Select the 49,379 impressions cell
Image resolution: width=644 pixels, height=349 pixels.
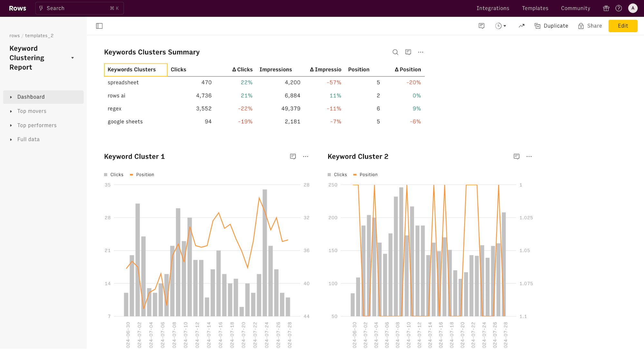coord(291,108)
